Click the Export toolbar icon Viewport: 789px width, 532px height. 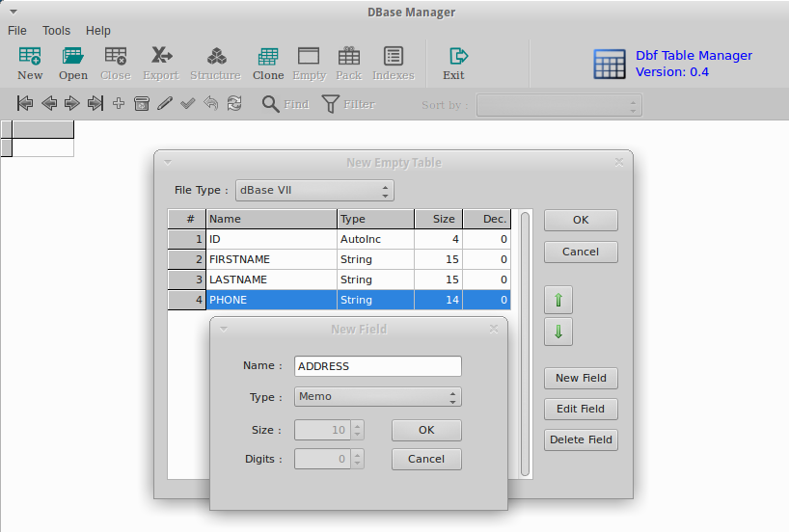tap(161, 55)
